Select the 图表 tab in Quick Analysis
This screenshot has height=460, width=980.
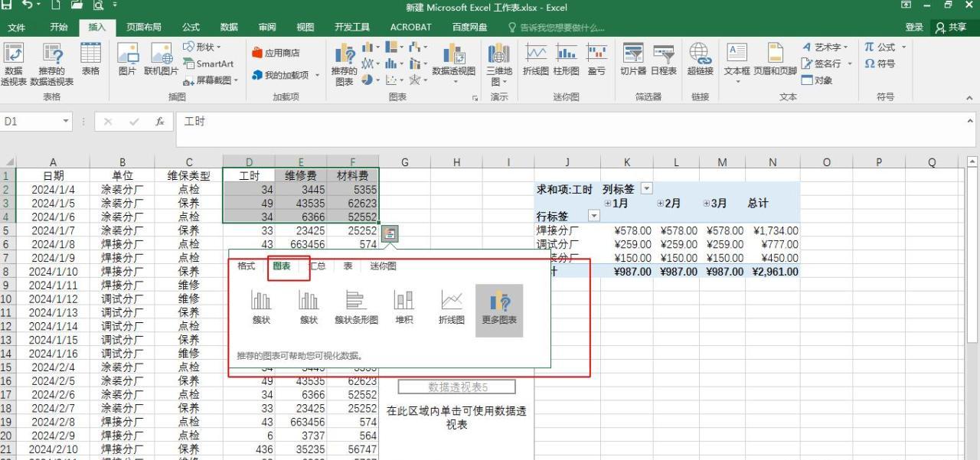click(282, 266)
